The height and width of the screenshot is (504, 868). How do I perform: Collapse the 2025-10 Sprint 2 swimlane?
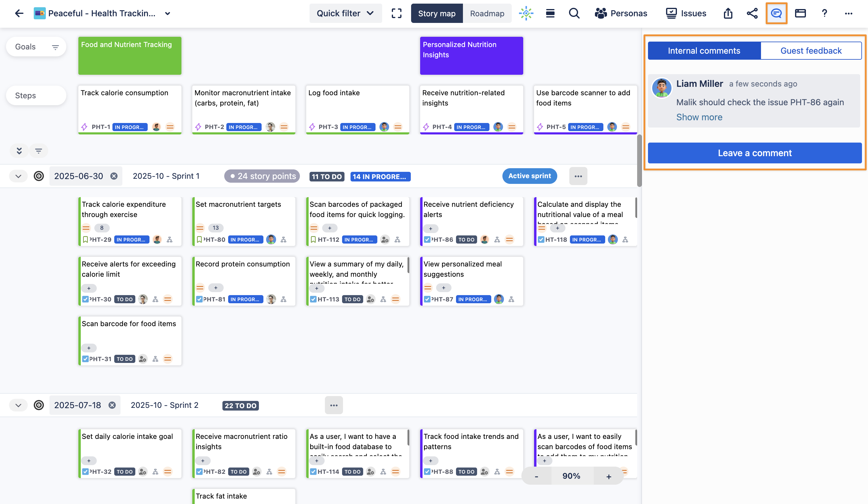tap(18, 405)
